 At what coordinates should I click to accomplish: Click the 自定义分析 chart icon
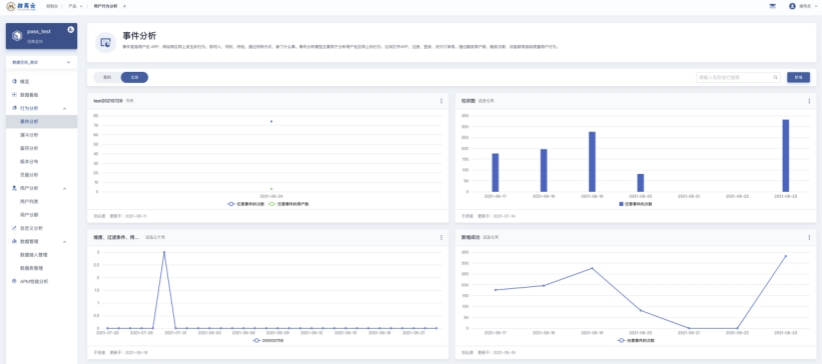[x=14, y=228]
